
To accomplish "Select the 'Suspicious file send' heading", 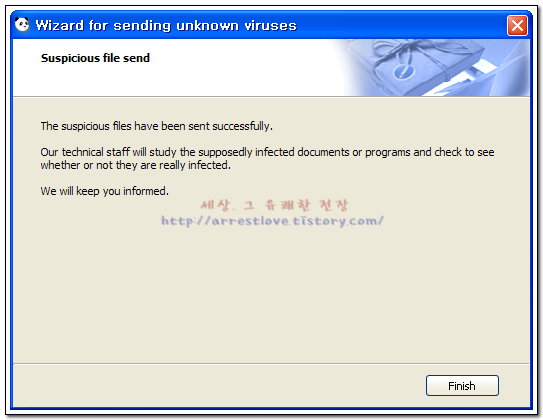I will [x=95, y=58].
